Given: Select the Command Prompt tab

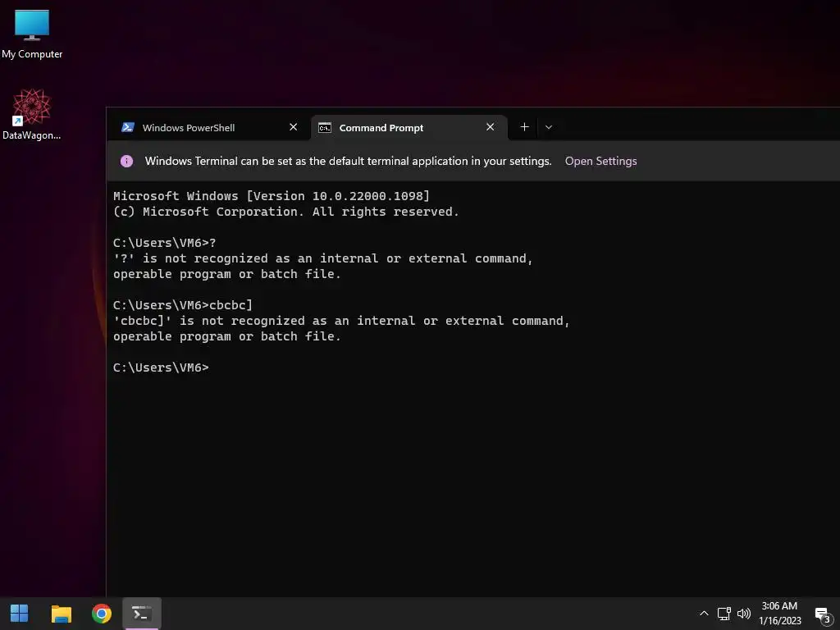Looking at the screenshot, I should [409, 127].
